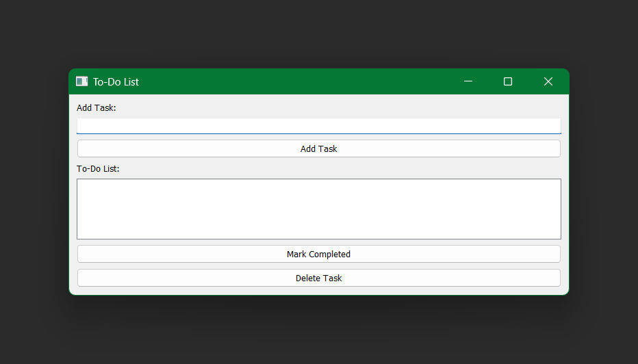Select the empty To-Do List box
638x364 pixels.
coord(318,209)
